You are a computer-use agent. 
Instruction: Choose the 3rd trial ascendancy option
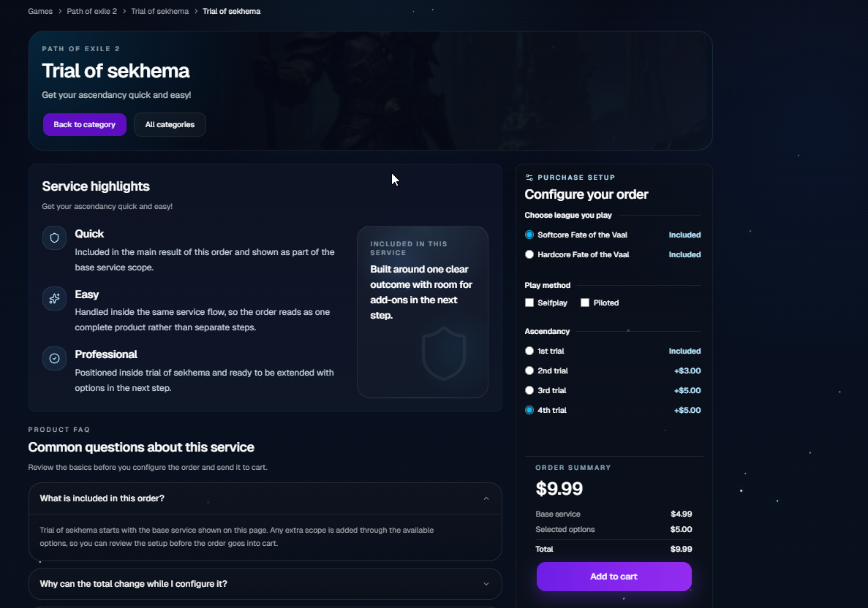pyautogui.click(x=529, y=390)
